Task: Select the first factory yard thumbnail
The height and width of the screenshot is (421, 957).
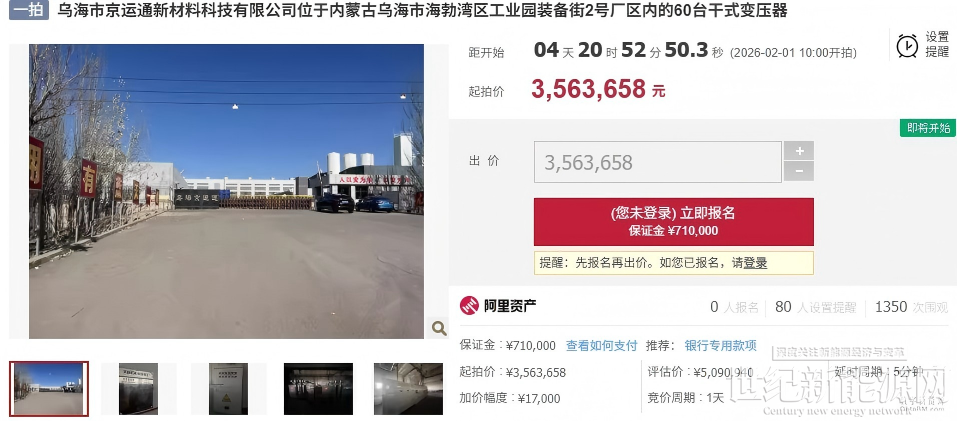Action: pyautogui.click(x=49, y=389)
